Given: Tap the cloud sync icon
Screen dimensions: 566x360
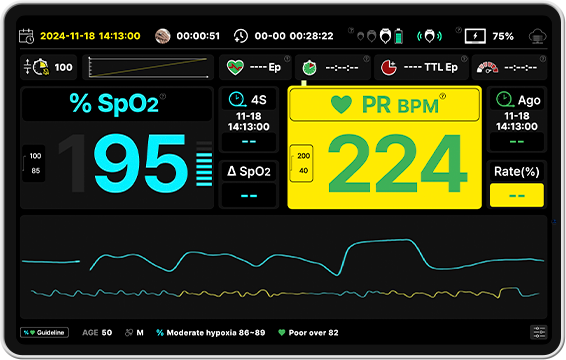Looking at the screenshot, I should pos(537,36).
